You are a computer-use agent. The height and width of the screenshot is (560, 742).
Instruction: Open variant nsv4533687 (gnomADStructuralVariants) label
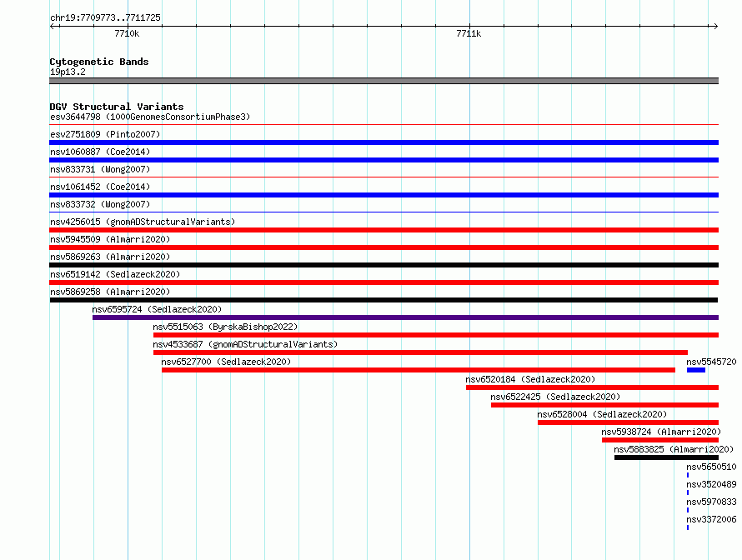[x=245, y=344]
